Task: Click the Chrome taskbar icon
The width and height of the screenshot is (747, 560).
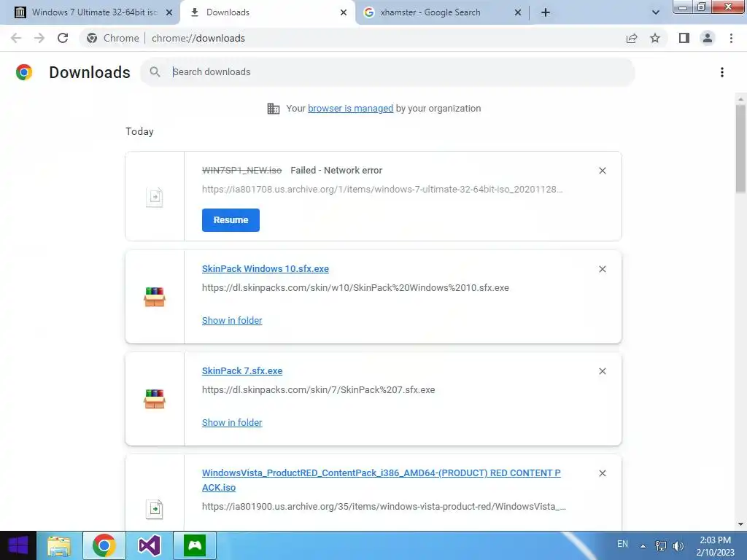Action: (104, 545)
